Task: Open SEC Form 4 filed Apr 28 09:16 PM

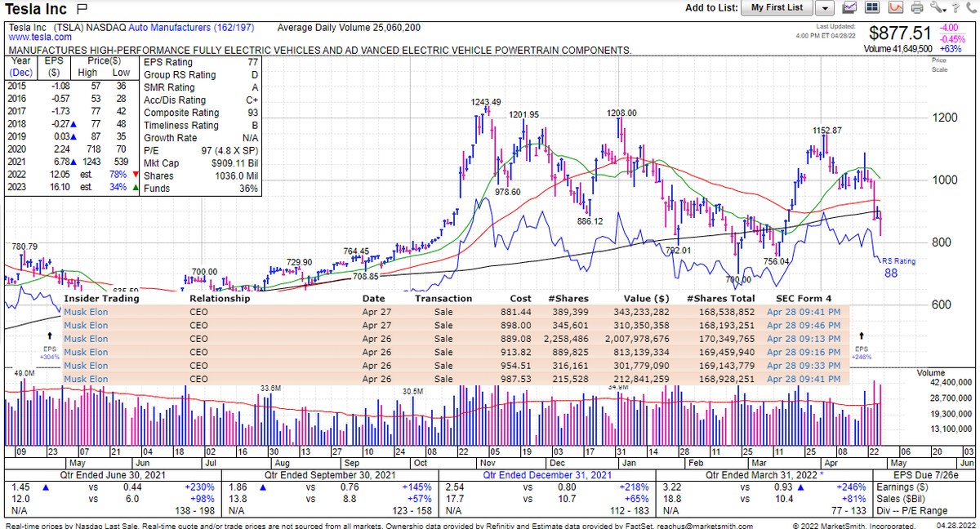Action: coord(804,353)
